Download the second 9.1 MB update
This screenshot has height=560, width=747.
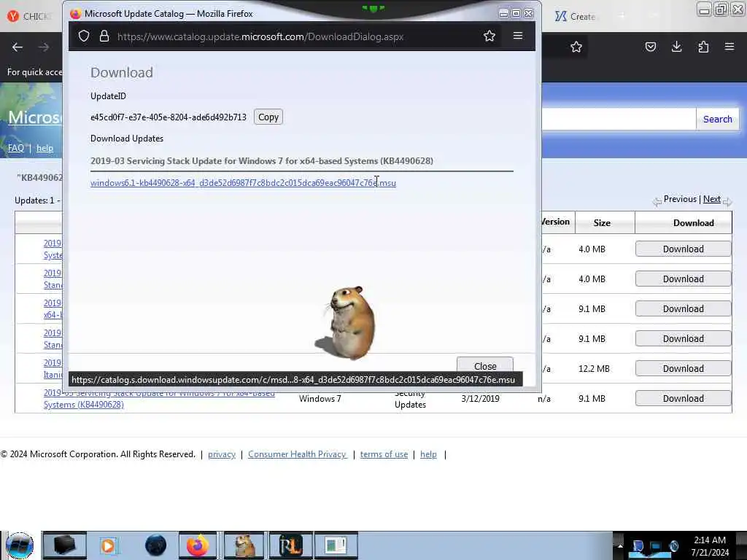pyautogui.click(x=683, y=338)
